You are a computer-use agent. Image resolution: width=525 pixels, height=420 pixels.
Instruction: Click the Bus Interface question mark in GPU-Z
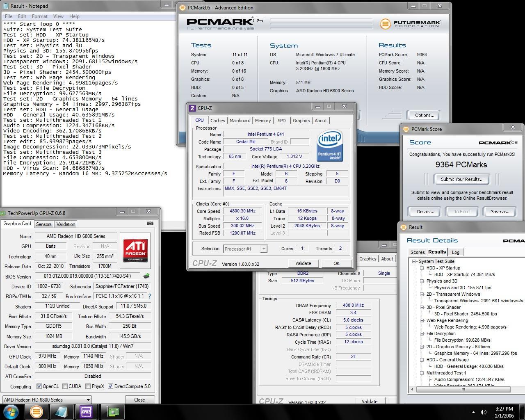point(149,296)
